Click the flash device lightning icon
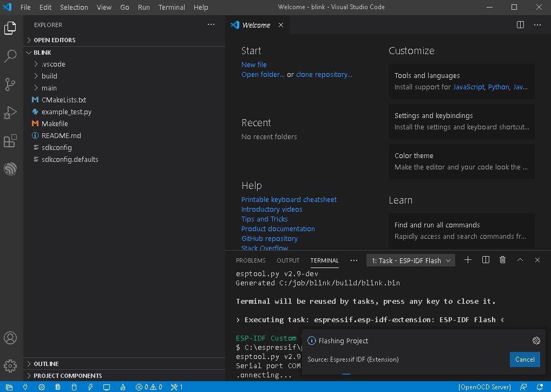Screen dimensions: 551x392 click(x=90, y=387)
